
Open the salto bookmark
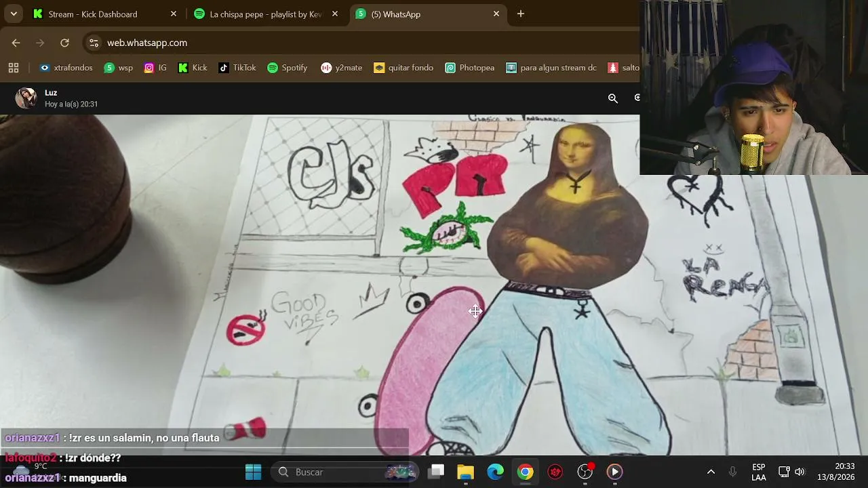[623, 68]
